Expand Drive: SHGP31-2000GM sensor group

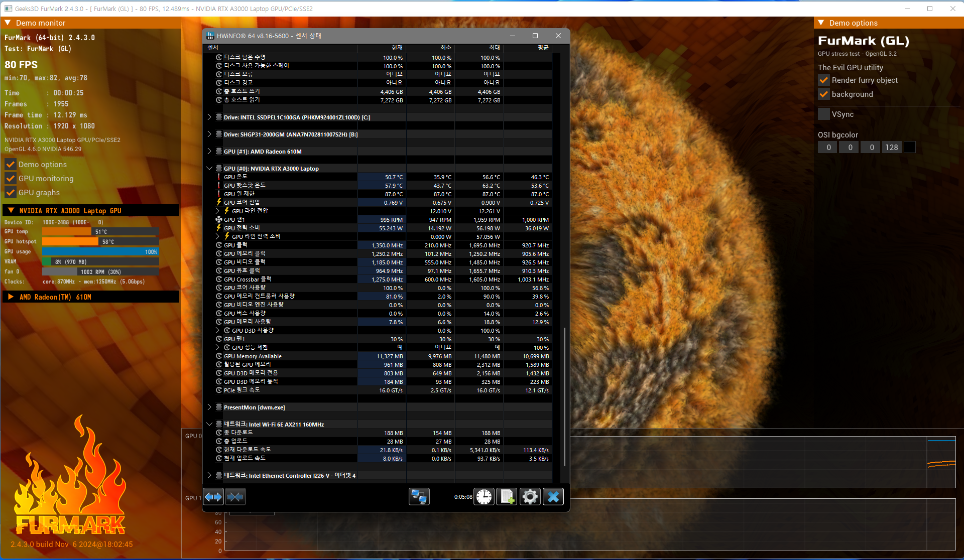pyautogui.click(x=209, y=134)
